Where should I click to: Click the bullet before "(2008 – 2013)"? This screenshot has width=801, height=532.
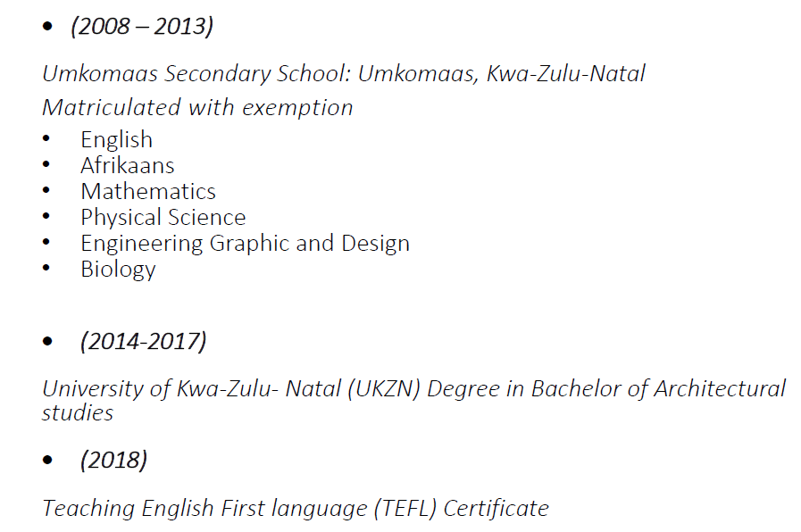pyautogui.click(x=48, y=28)
